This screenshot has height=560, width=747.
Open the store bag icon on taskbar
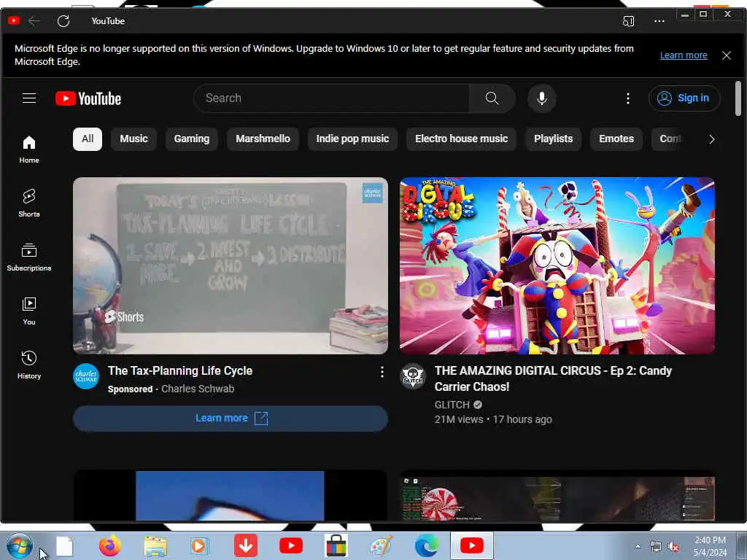[x=336, y=545]
